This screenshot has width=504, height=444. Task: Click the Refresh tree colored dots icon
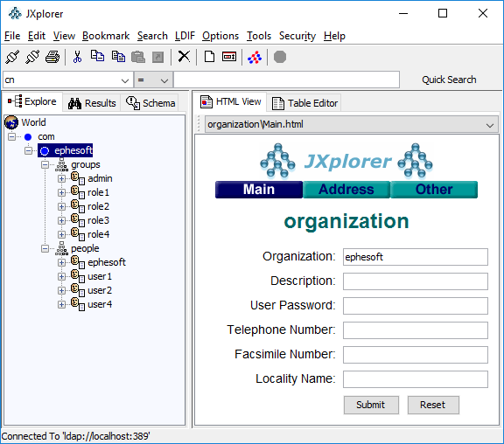255,58
